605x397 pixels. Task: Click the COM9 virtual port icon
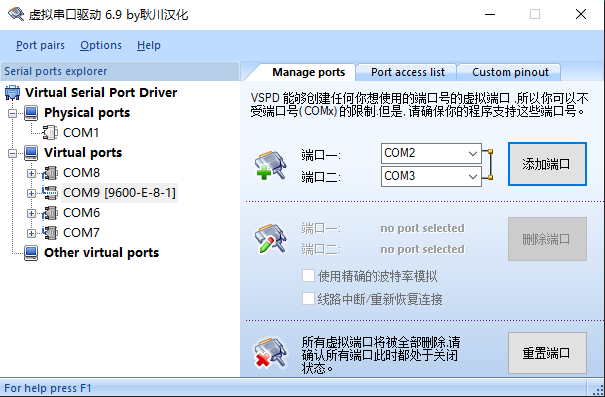coord(50,193)
